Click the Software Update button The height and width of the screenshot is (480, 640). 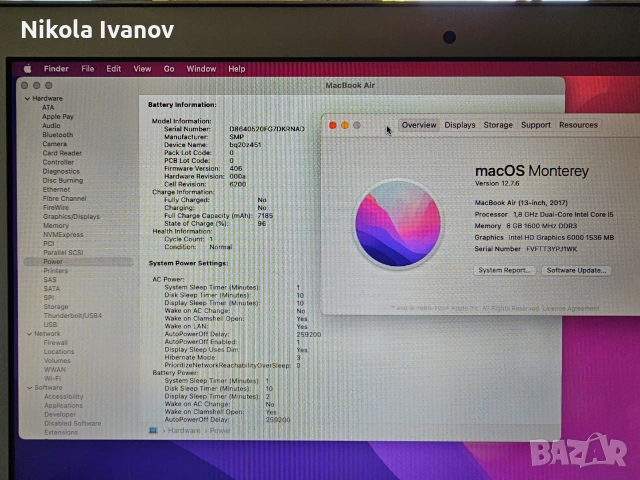click(x=576, y=270)
